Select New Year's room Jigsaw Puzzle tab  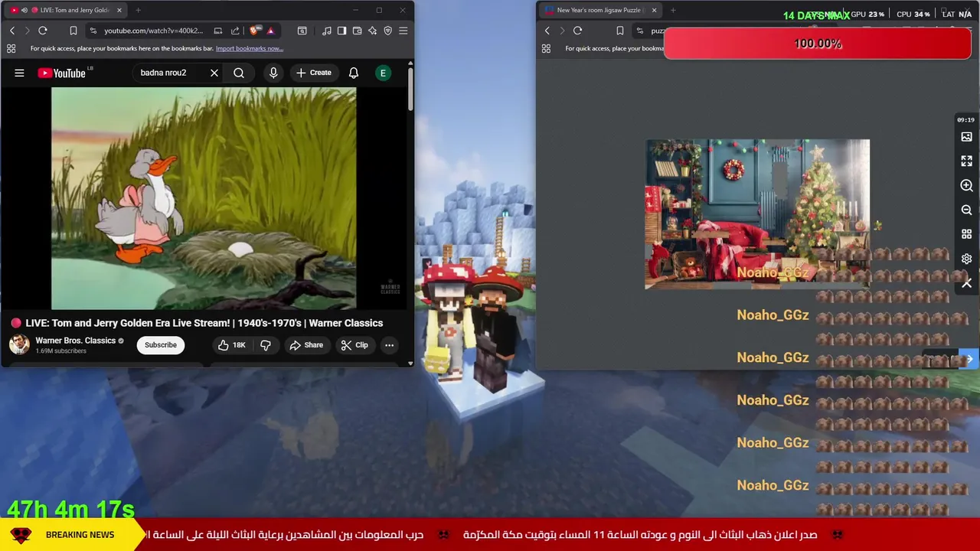[599, 10]
